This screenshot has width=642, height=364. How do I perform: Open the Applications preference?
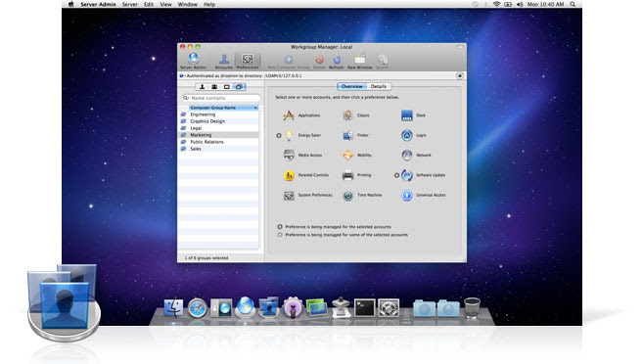click(301, 115)
